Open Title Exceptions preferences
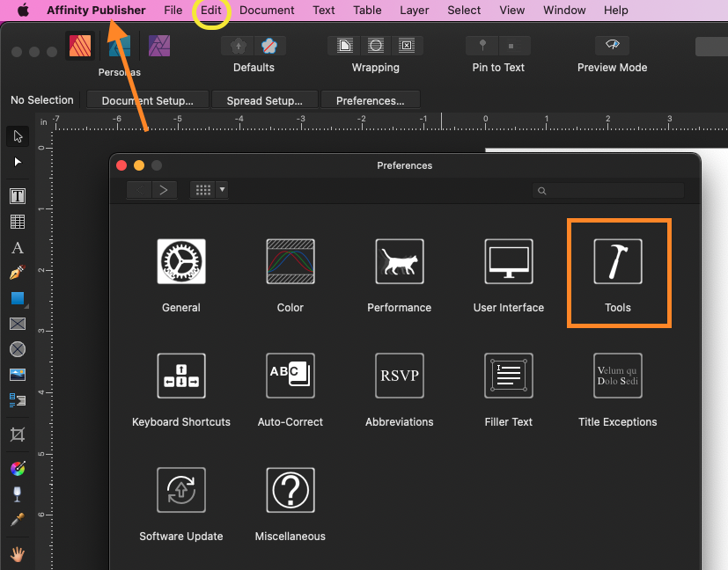728x570 pixels. tap(618, 376)
